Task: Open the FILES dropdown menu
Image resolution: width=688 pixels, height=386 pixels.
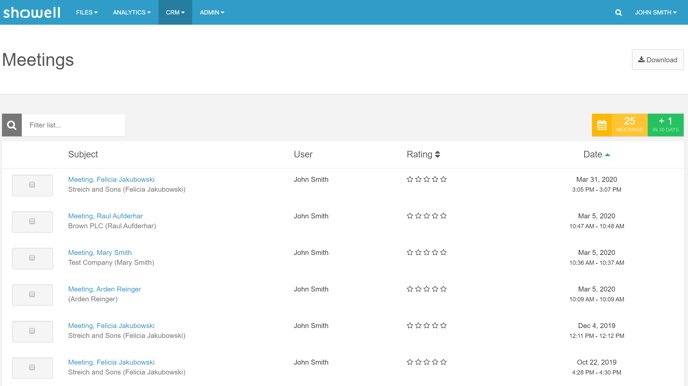Action: coord(86,12)
